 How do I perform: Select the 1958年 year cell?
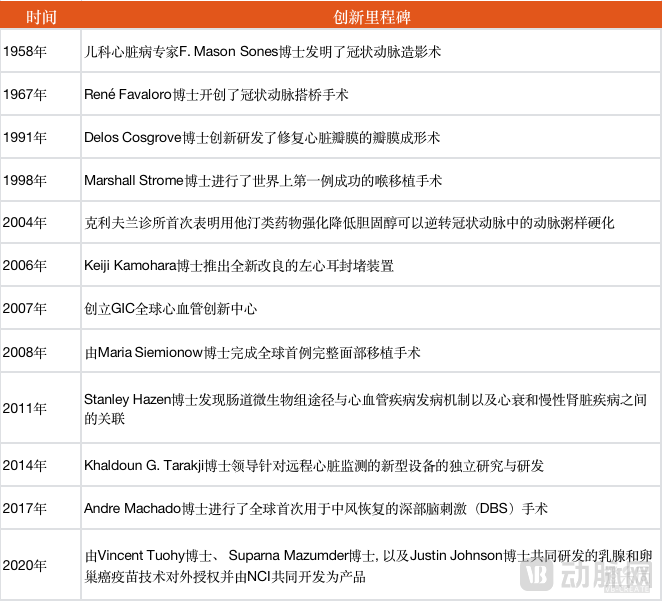click(x=25, y=52)
